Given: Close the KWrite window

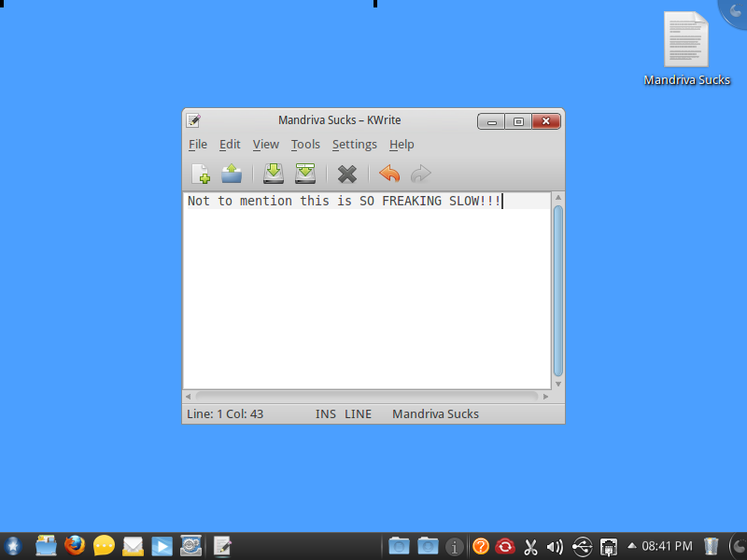Looking at the screenshot, I should [546, 121].
